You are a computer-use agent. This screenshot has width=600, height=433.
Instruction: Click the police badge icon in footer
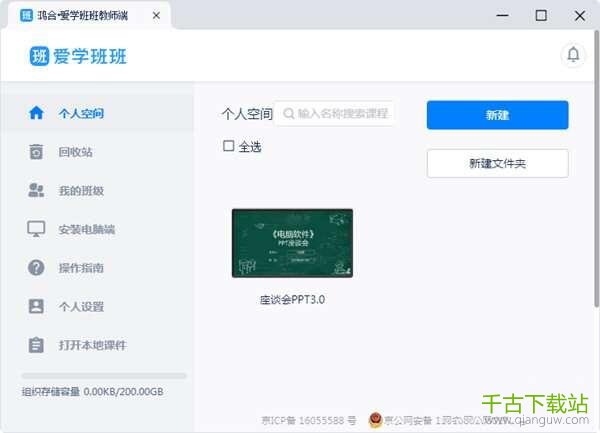[375, 420]
